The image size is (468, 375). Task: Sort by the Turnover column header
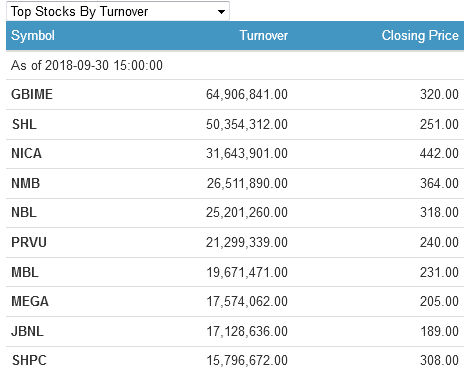tap(264, 35)
